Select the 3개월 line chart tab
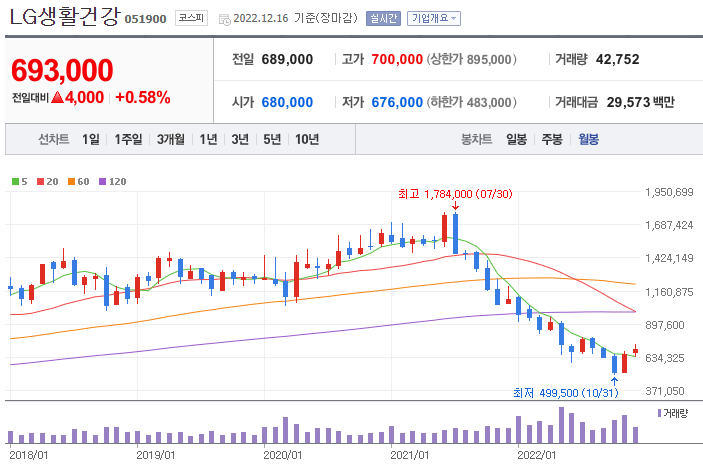The width and height of the screenshot is (703, 466). pyautogui.click(x=171, y=139)
